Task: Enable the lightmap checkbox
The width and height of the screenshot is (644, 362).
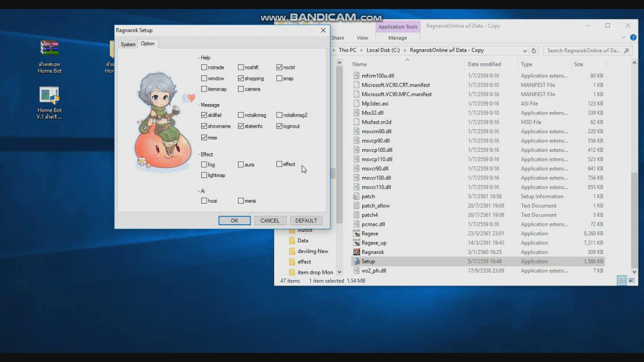Action: click(204, 175)
